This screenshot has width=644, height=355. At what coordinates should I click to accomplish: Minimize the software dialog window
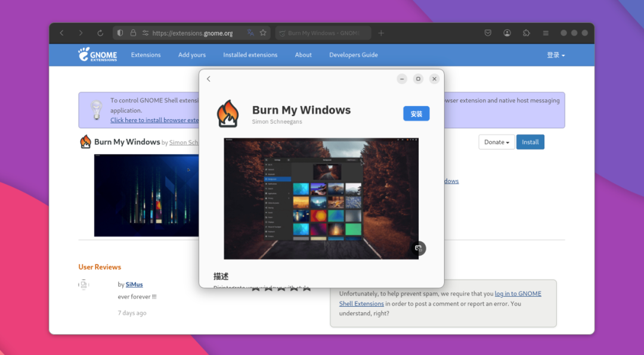point(402,79)
